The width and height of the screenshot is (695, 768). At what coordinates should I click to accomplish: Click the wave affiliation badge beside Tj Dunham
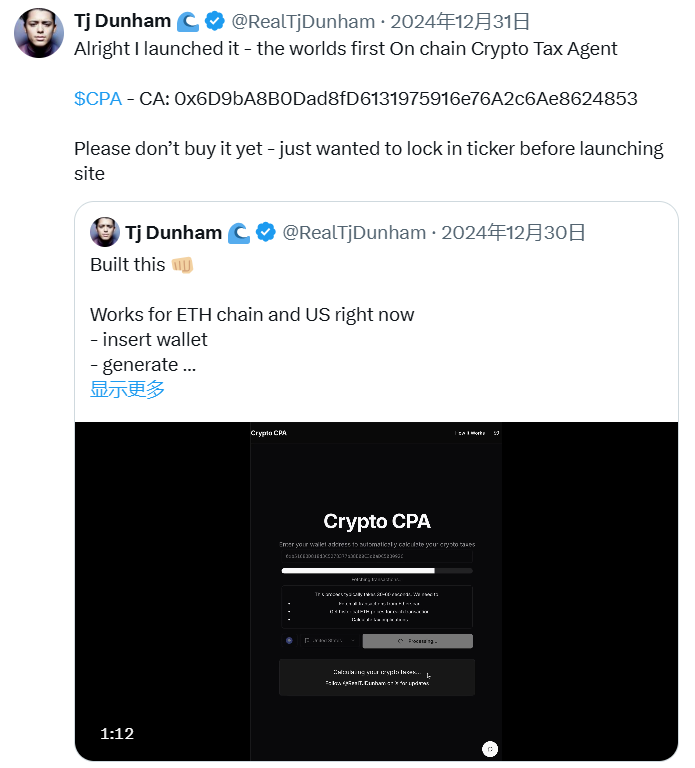pyautogui.click(x=189, y=21)
